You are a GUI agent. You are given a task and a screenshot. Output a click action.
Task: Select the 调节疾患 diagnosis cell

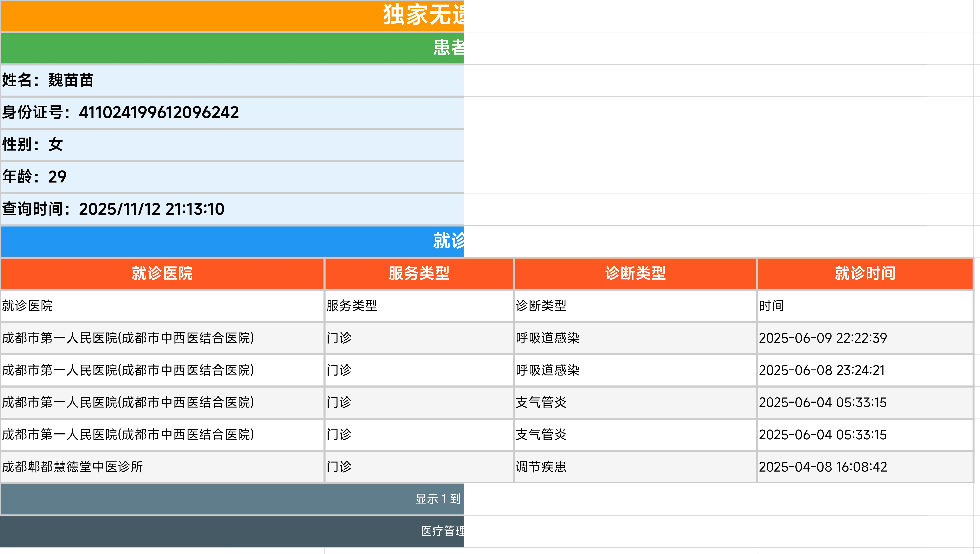[x=635, y=467]
